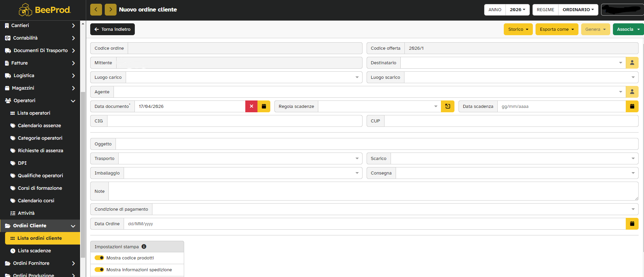The image size is (644, 277).
Task: Open Lista ordini cliente menu item
Action: (43, 238)
